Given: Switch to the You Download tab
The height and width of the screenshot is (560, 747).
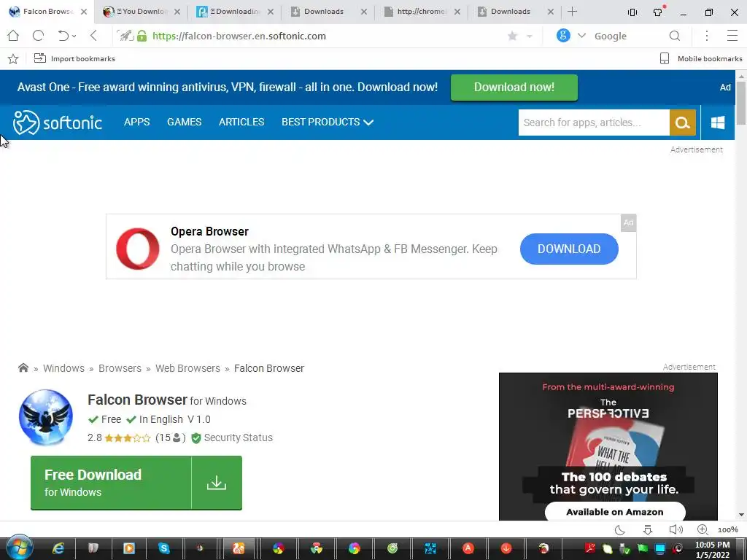Looking at the screenshot, I should (x=142, y=12).
